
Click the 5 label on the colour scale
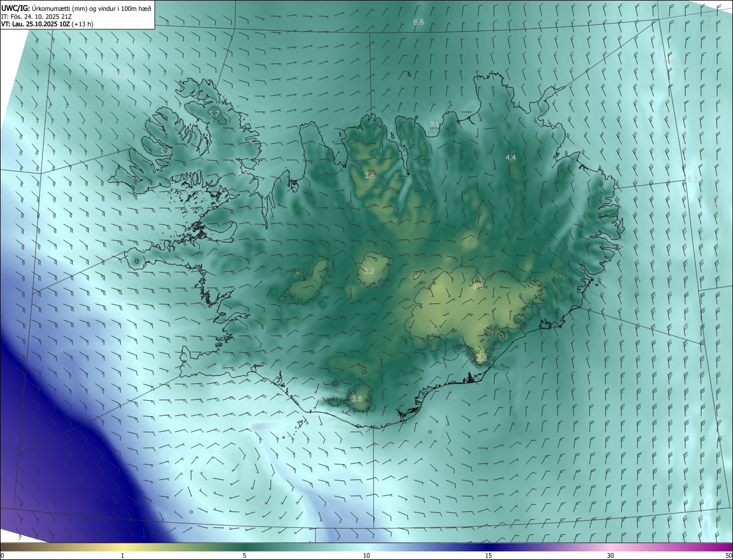245,555
